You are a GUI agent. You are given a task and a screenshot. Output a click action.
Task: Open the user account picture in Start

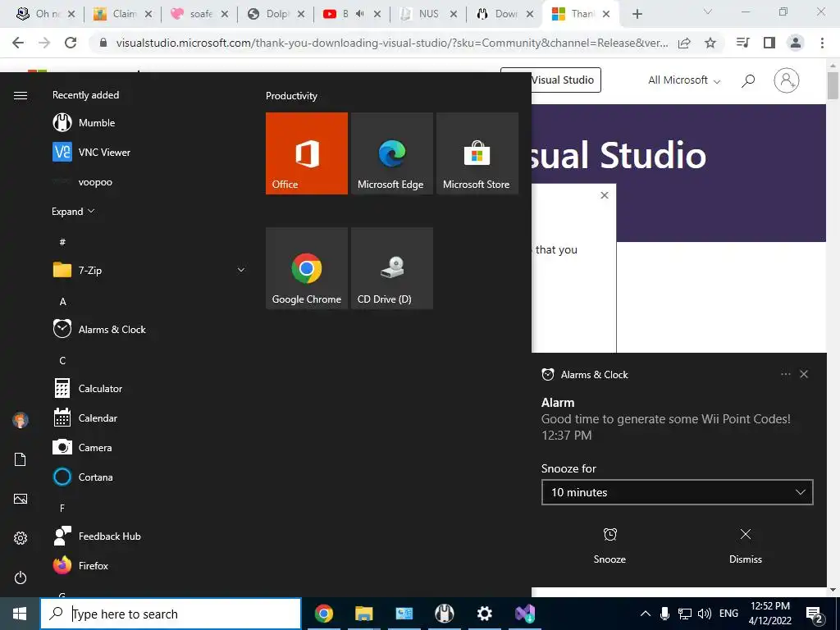click(21, 420)
